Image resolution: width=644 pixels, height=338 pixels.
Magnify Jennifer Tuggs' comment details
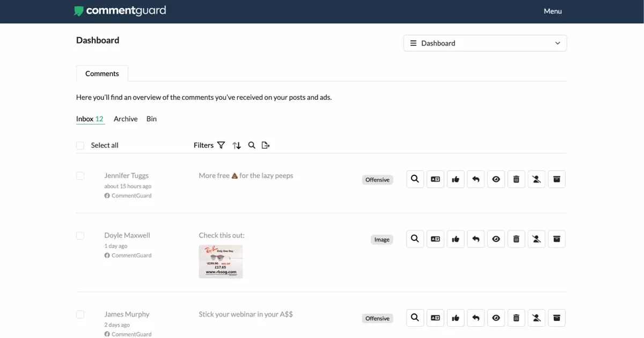pyautogui.click(x=415, y=179)
